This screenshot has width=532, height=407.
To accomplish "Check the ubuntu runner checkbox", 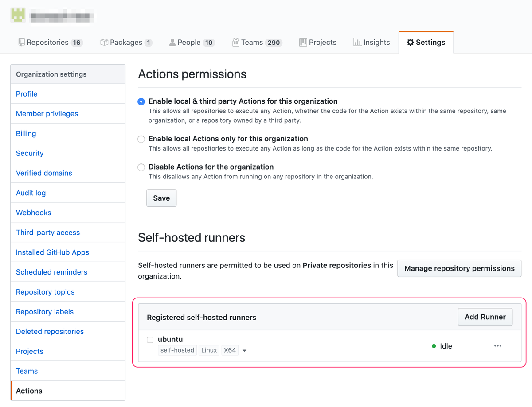I will pos(150,340).
